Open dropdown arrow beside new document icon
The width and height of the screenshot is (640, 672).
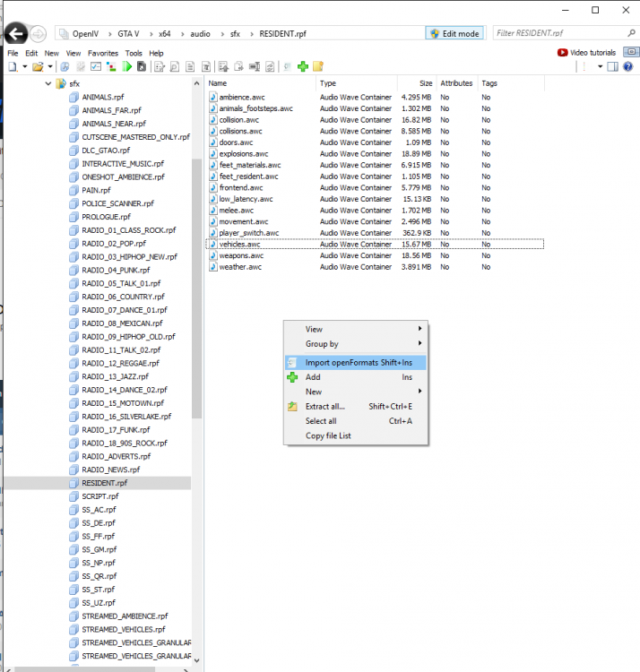coord(25,66)
